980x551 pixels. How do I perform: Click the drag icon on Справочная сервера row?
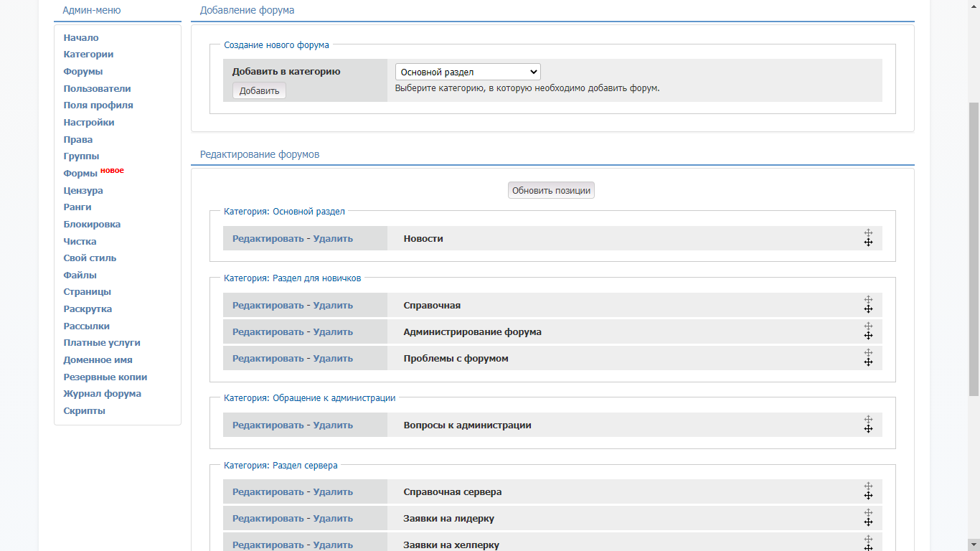pos(867,491)
